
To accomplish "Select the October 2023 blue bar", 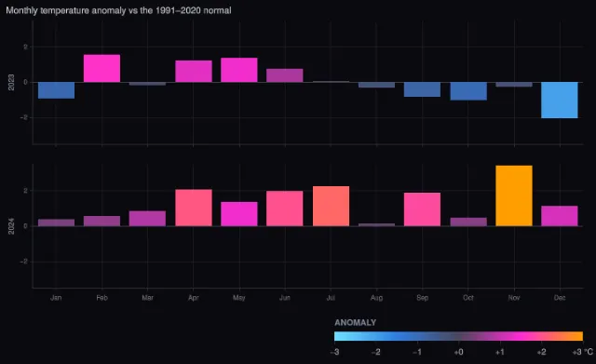I will [468, 91].
